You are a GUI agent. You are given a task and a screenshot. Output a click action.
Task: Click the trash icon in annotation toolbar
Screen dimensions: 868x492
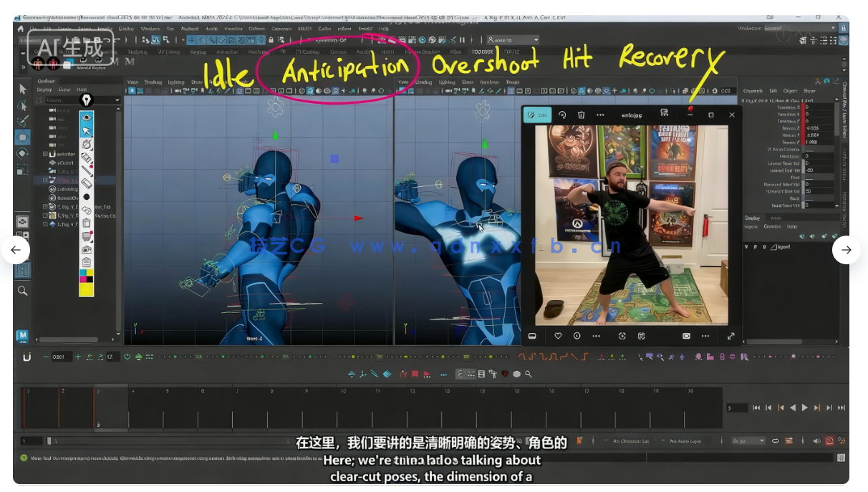[x=87, y=223]
